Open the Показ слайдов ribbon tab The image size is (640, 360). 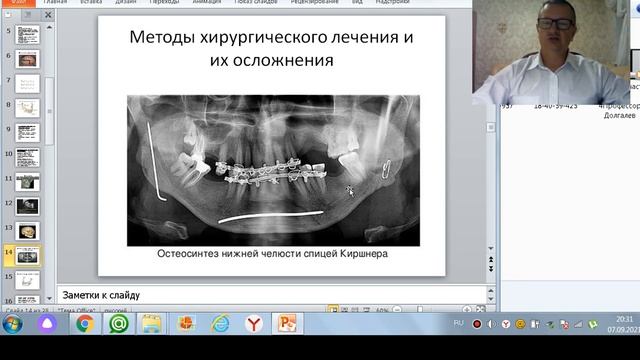click(256, 2)
